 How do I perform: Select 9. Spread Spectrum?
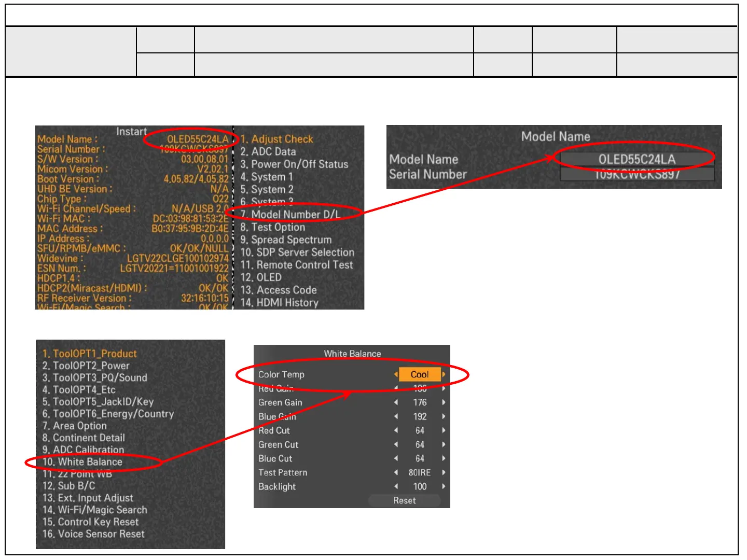coord(286,240)
